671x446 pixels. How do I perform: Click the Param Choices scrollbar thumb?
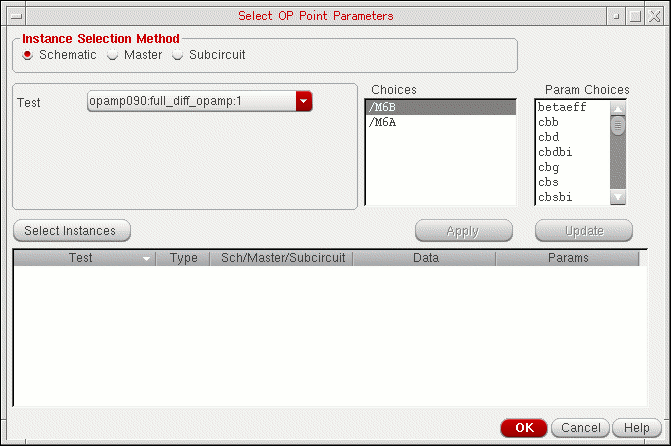[618, 126]
